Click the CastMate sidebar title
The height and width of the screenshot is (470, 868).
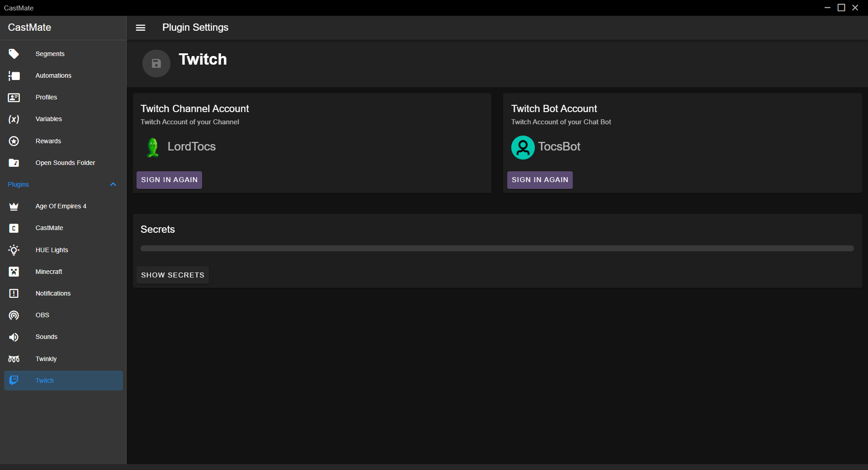click(29, 27)
